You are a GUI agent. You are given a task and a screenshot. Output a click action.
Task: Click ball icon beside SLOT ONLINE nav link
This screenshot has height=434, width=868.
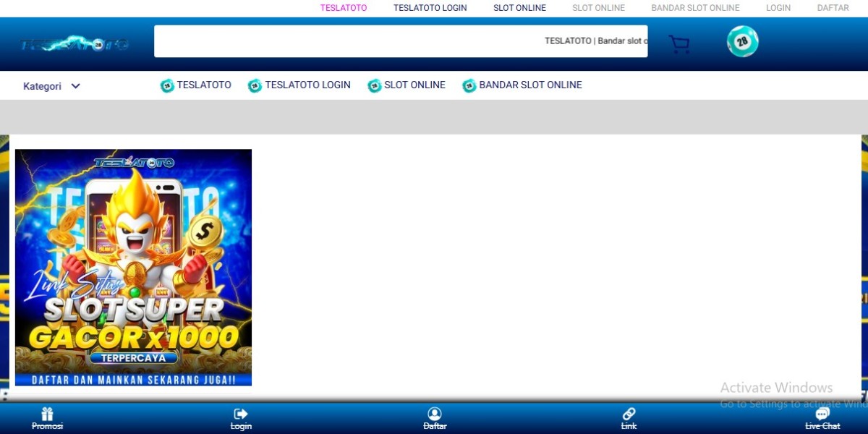[x=374, y=85]
